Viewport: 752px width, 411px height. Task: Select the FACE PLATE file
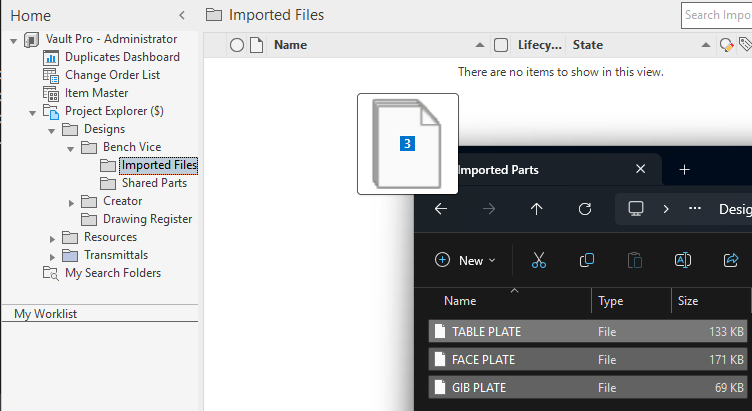(588, 360)
